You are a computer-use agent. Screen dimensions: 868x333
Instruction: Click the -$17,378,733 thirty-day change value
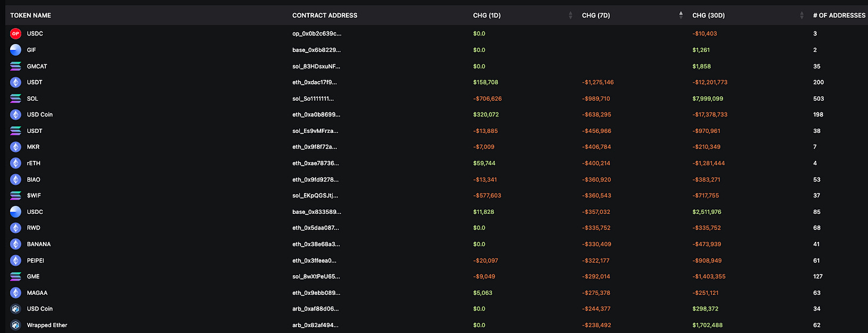tap(709, 114)
